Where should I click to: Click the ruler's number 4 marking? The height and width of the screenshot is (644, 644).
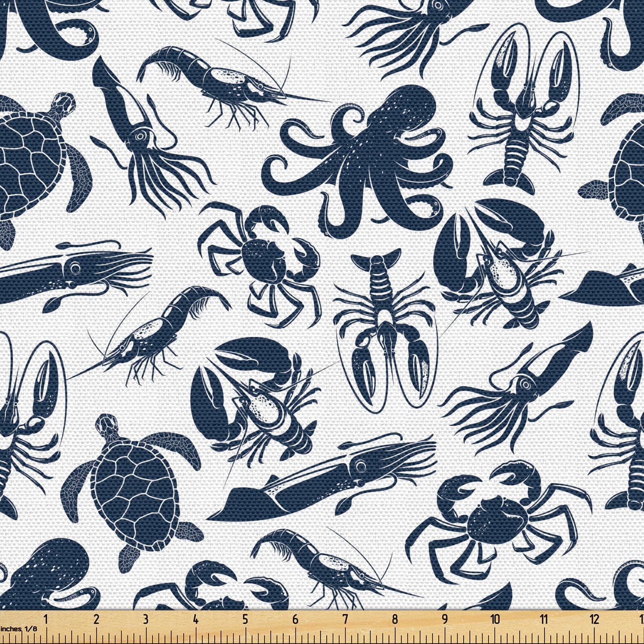coord(196,620)
